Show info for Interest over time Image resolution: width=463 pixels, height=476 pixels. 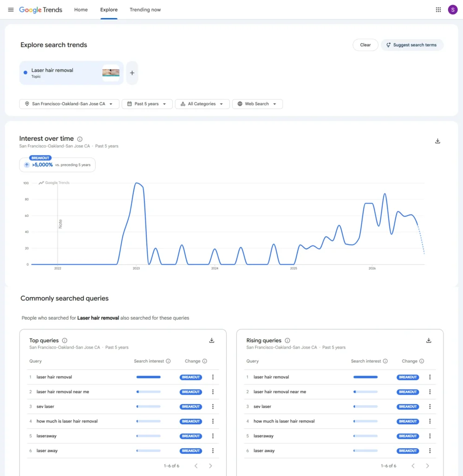pyautogui.click(x=80, y=139)
